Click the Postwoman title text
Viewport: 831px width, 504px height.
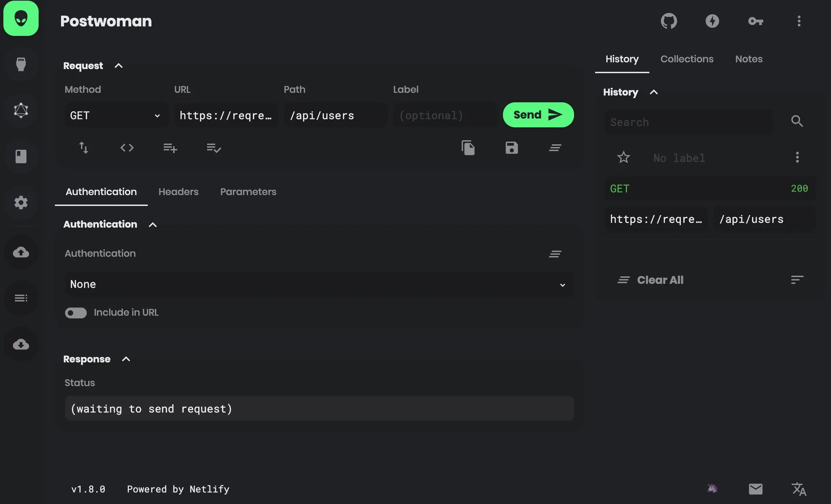(106, 21)
